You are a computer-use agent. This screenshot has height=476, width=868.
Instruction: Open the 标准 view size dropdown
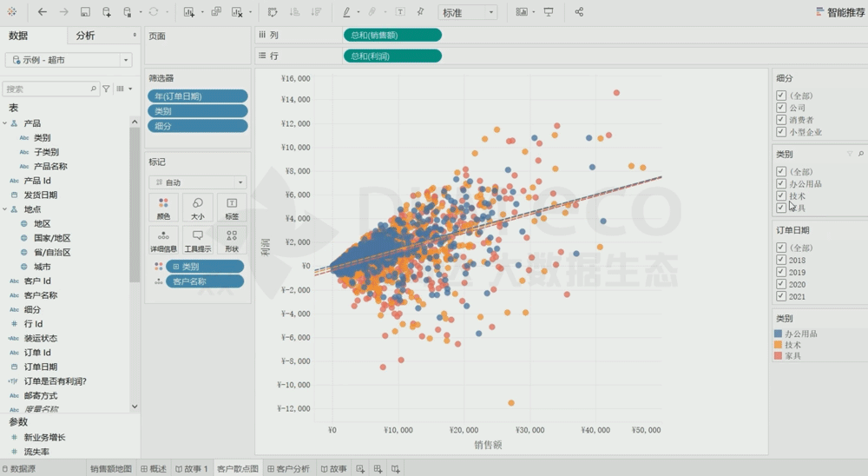point(468,12)
